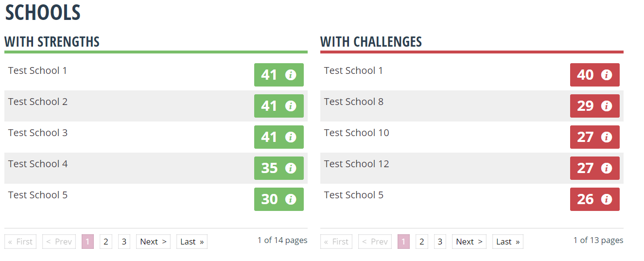Show info for Test School 12 challenges

(607, 168)
